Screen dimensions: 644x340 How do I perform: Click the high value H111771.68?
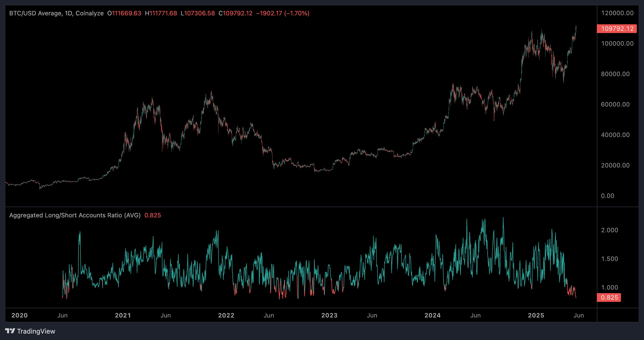(161, 13)
